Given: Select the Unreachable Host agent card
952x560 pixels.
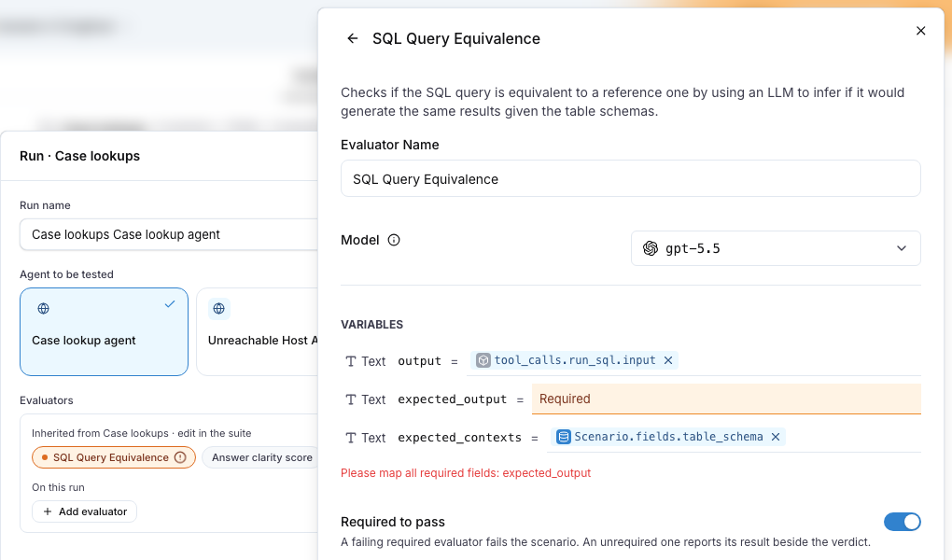Looking at the screenshot, I should coord(258,331).
